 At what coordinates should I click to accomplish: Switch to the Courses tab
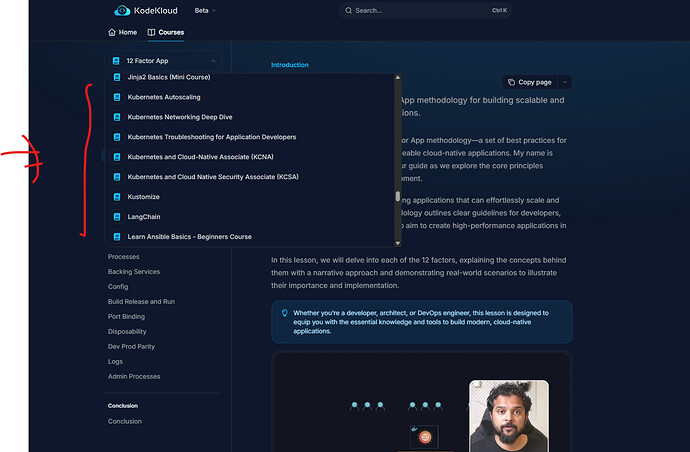[166, 32]
